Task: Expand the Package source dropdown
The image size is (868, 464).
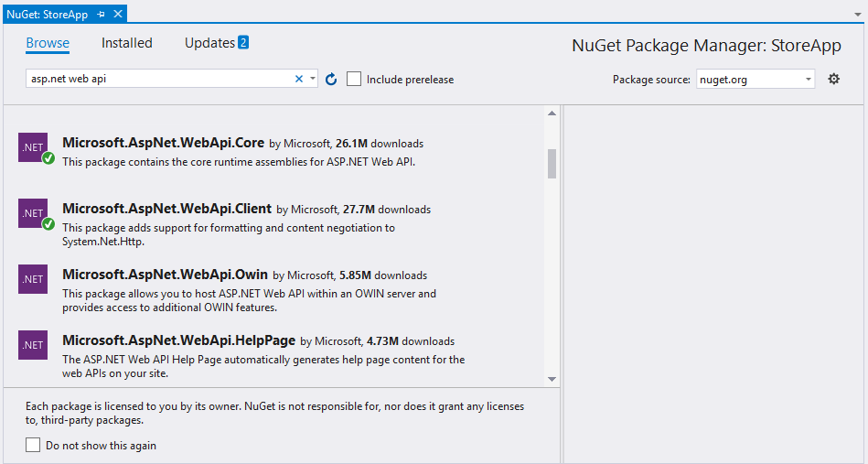Action: pos(809,80)
